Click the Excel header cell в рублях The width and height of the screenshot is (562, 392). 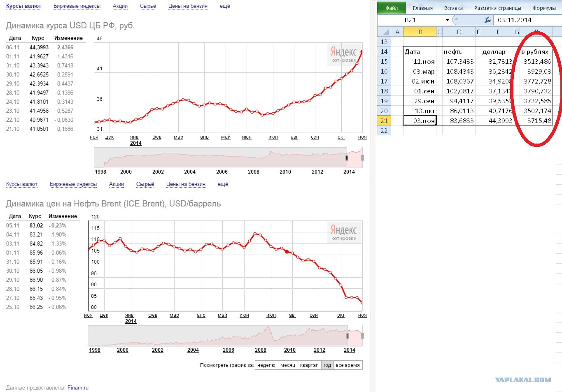click(536, 51)
